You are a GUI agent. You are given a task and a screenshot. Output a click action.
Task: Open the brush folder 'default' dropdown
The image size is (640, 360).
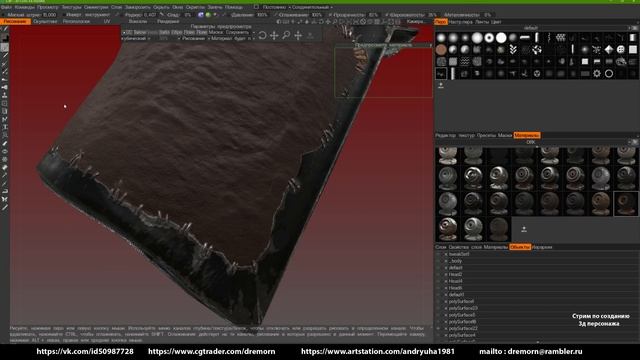[531, 28]
